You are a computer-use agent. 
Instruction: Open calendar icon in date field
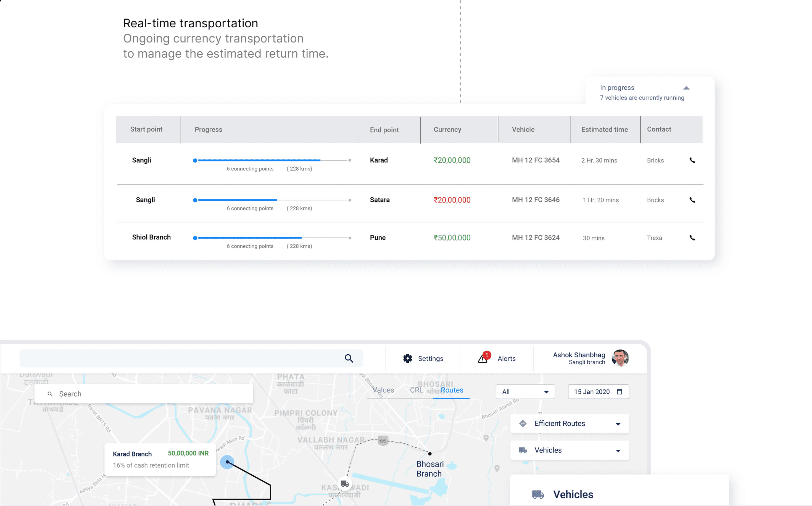(x=619, y=392)
